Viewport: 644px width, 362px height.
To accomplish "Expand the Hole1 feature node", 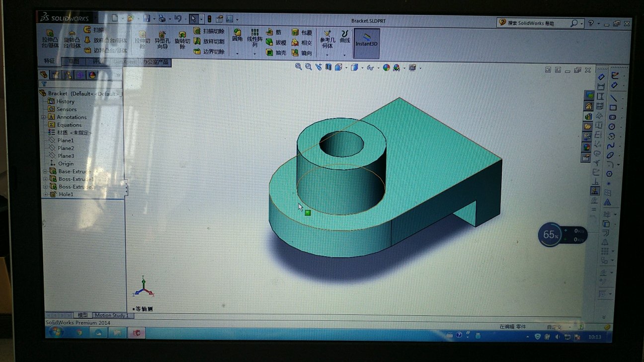I will click(45, 194).
